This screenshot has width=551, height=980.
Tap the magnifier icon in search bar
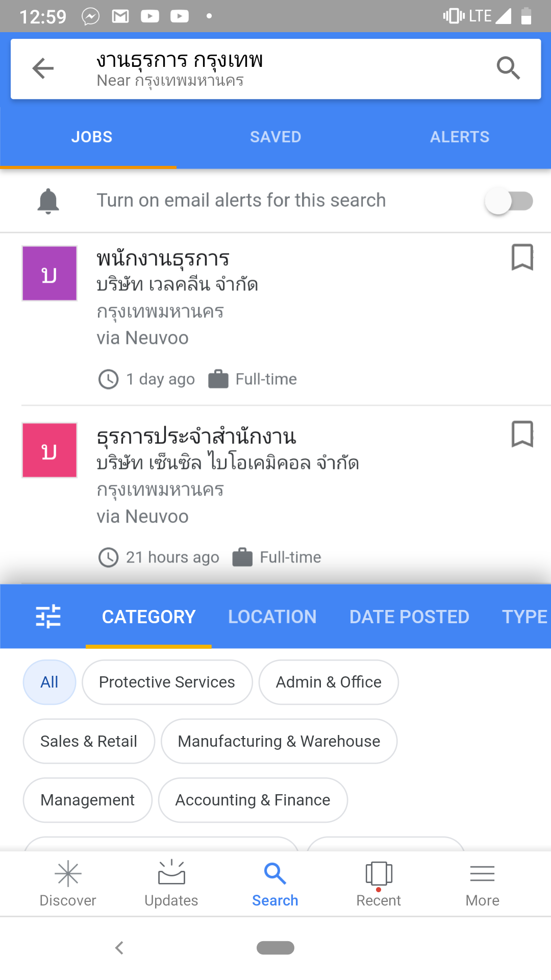(508, 68)
